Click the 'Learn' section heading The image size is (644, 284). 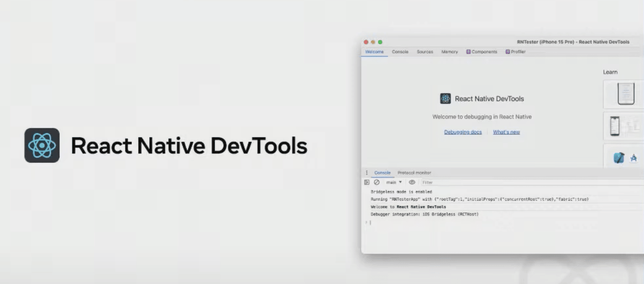[610, 72]
